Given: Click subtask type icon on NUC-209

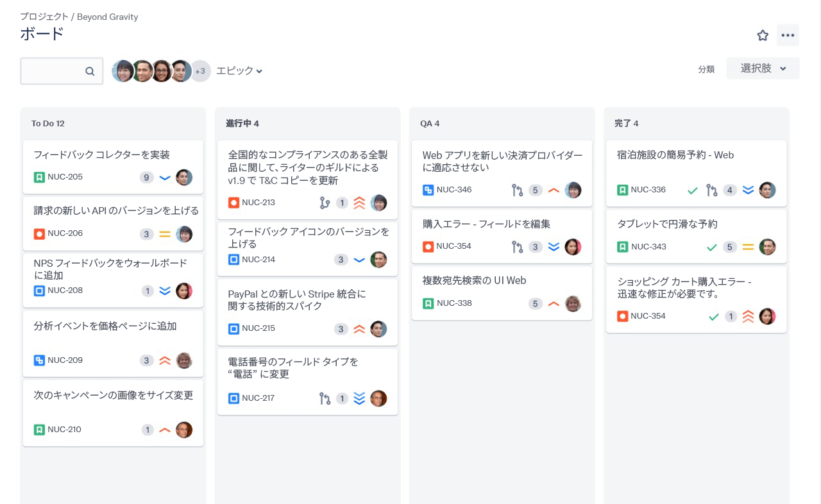Looking at the screenshot, I should (39, 360).
